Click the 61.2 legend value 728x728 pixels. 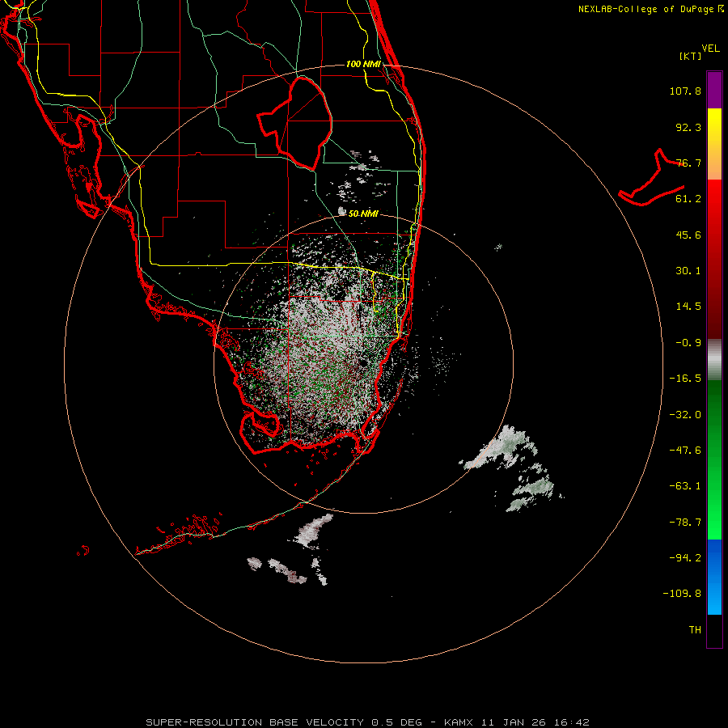(x=688, y=199)
